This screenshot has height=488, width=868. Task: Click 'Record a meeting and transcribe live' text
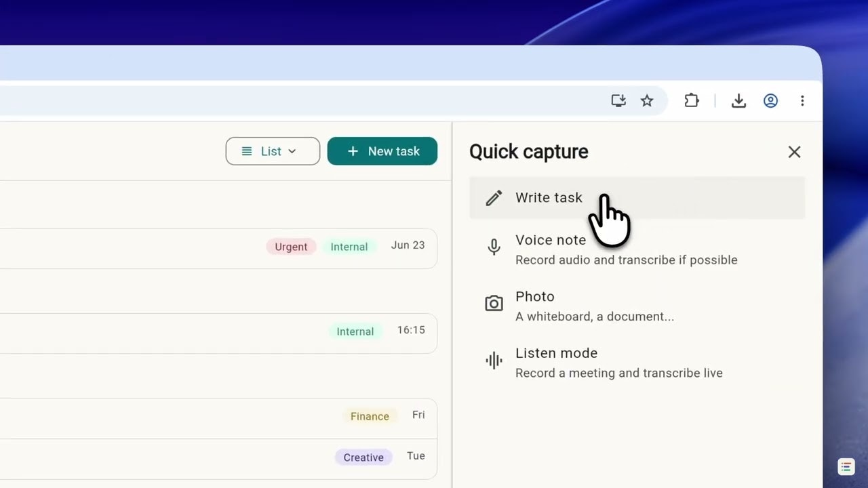619,373
